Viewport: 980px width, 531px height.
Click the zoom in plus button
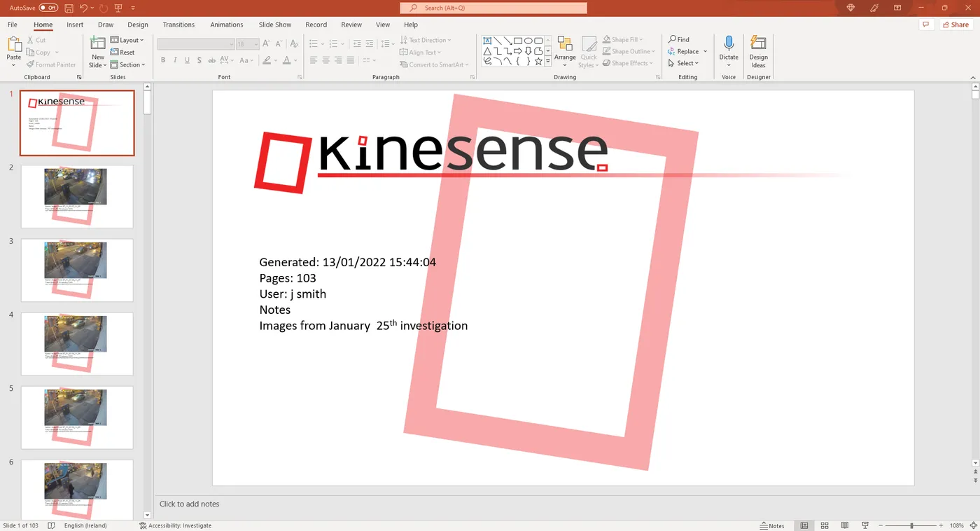click(x=941, y=525)
